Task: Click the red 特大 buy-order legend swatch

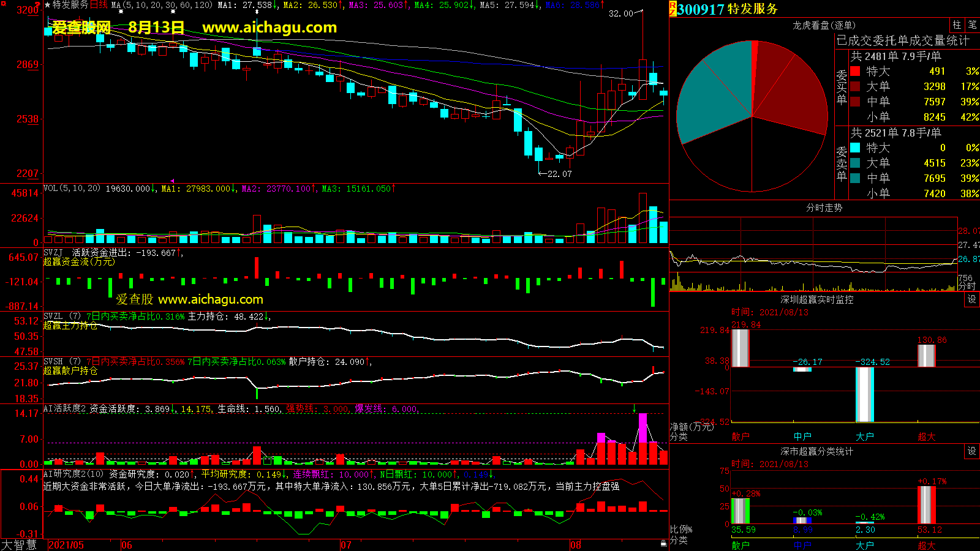Action: click(855, 71)
